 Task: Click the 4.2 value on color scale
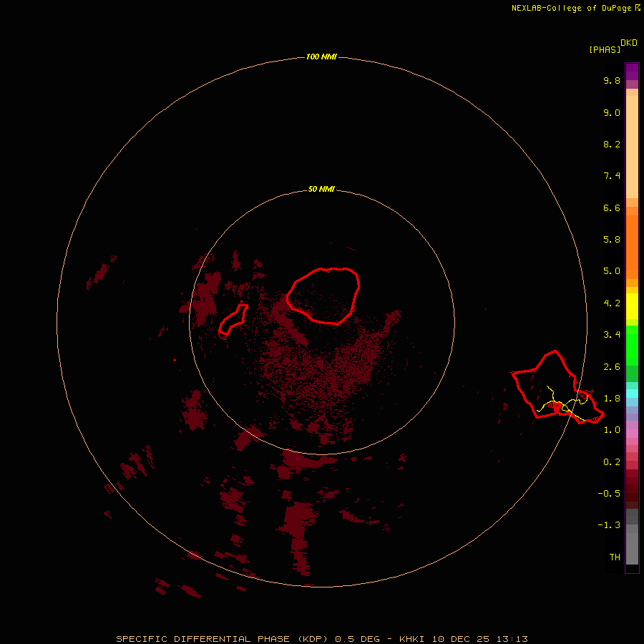pyautogui.click(x=612, y=303)
